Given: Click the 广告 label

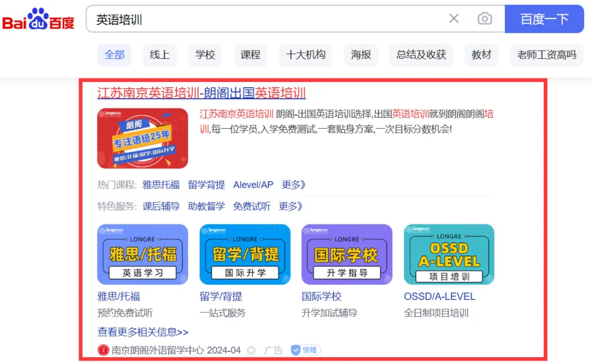Looking at the screenshot, I should pyautogui.click(x=273, y=350).
